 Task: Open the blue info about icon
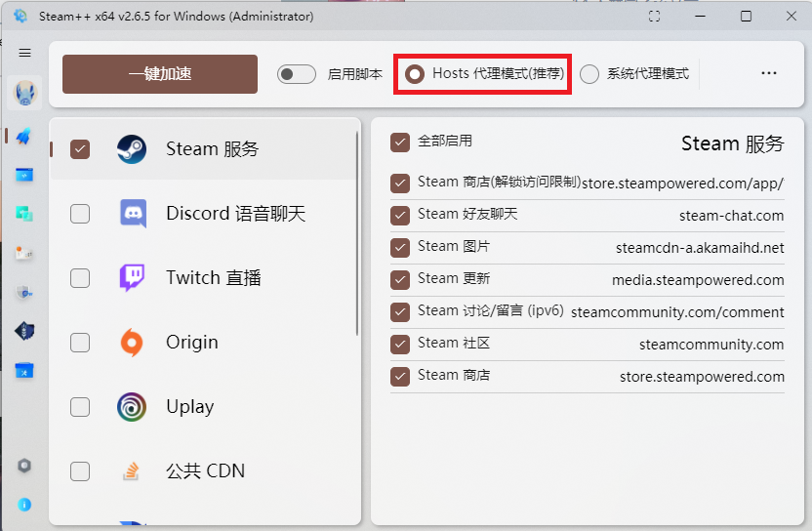tap(24, 505)
